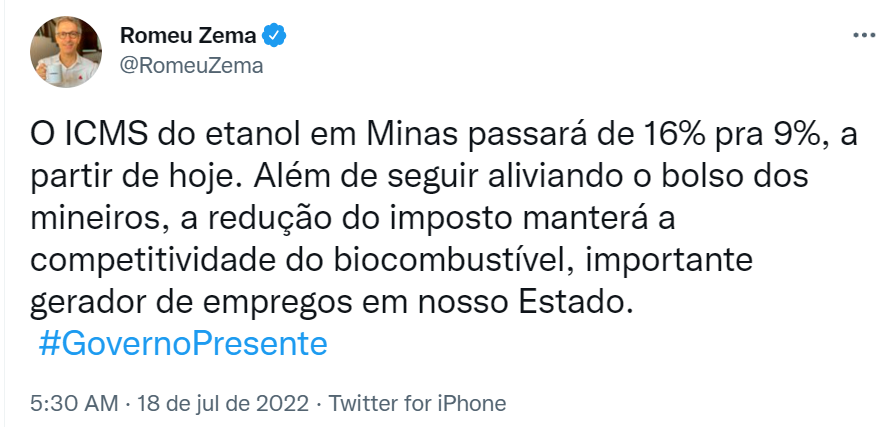Click the 5:30 AM timestamp
891x427 pixels.
pyautogui.click(x=75, y=404)
